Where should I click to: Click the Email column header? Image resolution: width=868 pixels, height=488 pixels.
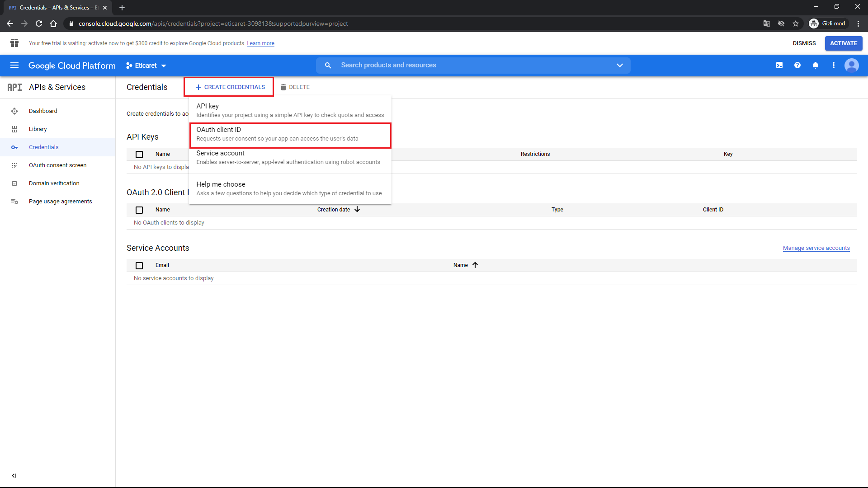point(162,265)
